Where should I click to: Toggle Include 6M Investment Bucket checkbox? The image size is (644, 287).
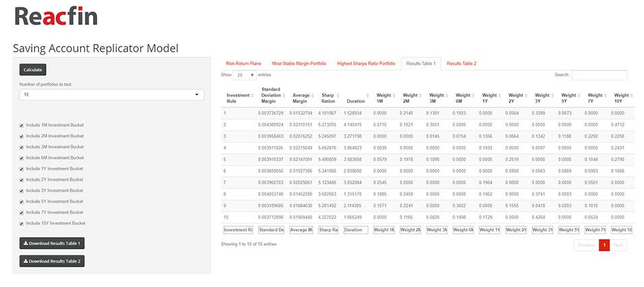coord(22,158)
